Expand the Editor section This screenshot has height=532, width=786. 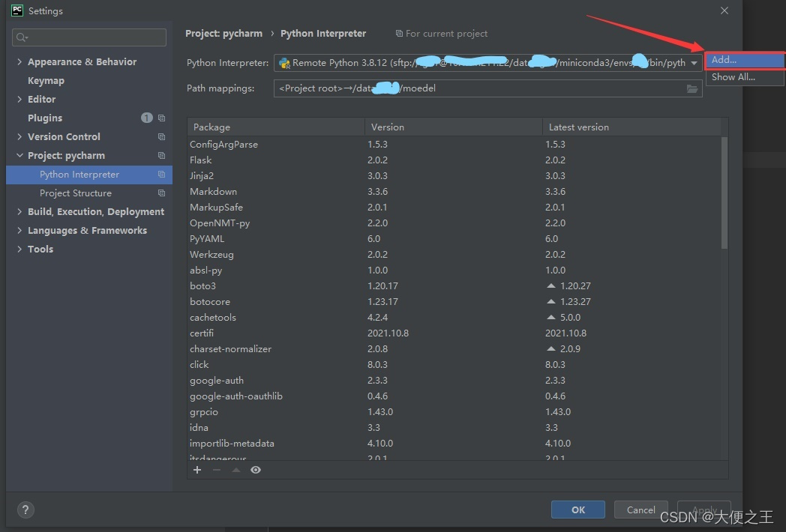19,99
